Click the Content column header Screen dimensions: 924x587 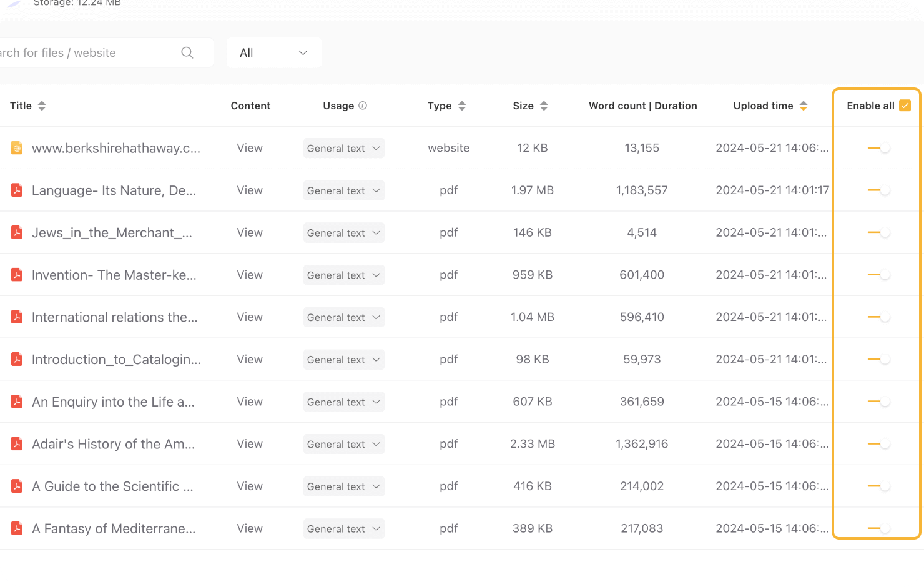click(x=250, y=106)
